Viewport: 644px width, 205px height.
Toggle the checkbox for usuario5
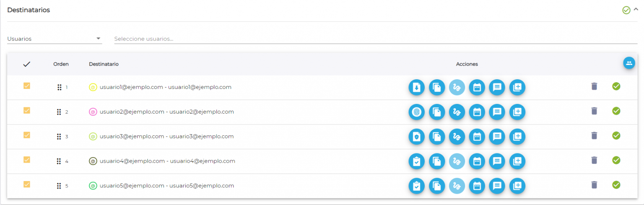27,184
